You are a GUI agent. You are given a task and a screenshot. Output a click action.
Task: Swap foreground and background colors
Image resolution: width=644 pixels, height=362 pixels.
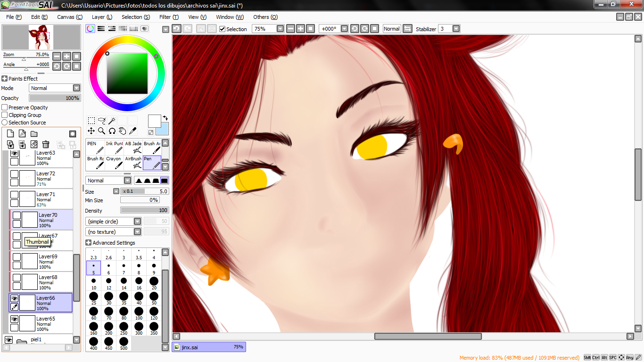point(165,118)
